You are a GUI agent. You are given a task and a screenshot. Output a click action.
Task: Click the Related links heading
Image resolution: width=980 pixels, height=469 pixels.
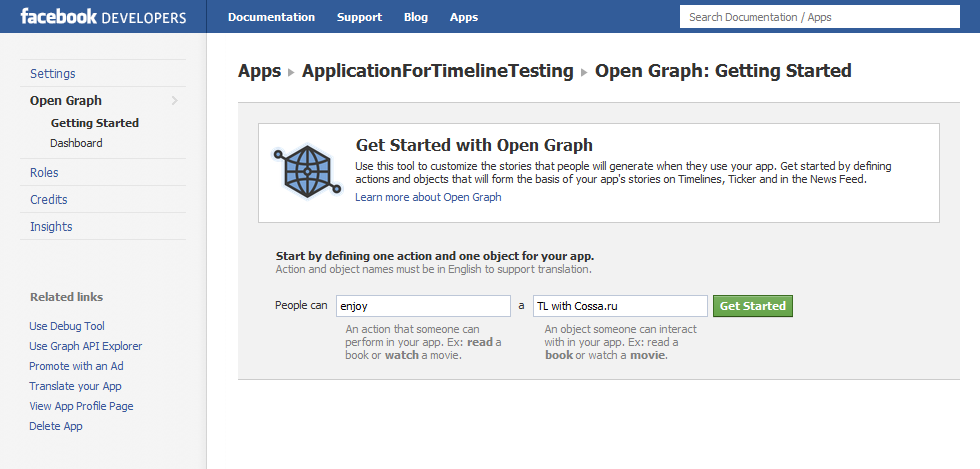(66, 297)
